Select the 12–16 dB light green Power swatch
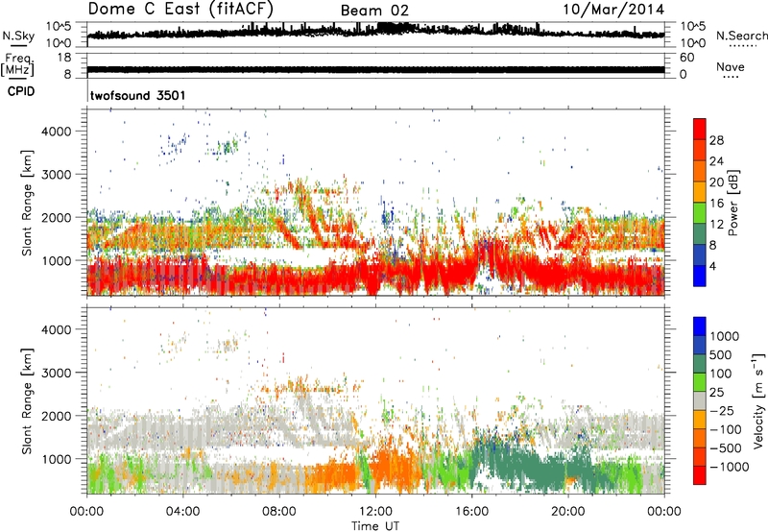The width and height of the screenshot is (768, 532). pyautogui.click(x=700, y=212)
